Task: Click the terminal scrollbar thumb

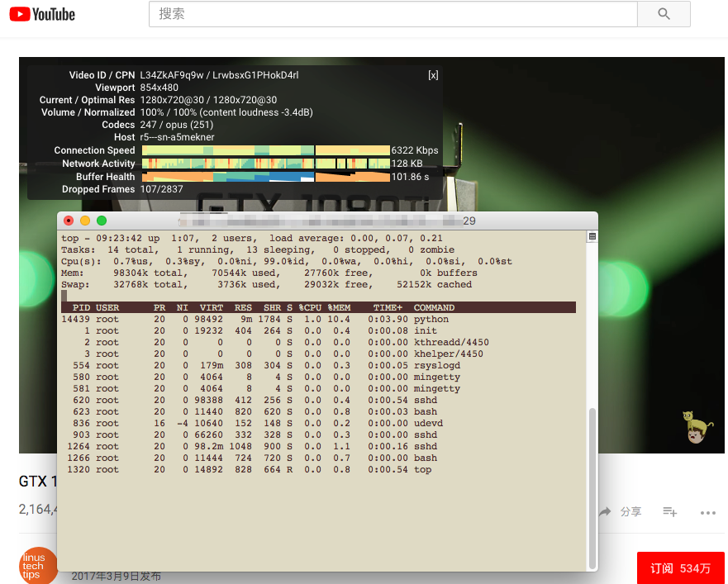Action: (592, 487)
